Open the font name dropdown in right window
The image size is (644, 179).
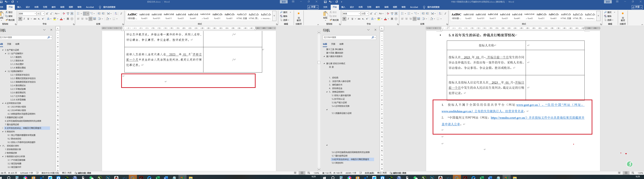tap(359, 14)
